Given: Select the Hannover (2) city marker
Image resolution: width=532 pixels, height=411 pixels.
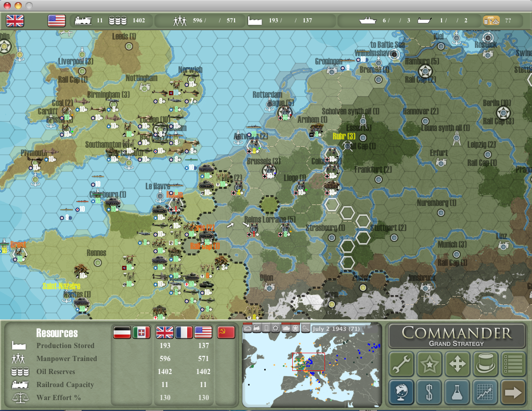Looking at the screenshot, I should click(425, 121).
